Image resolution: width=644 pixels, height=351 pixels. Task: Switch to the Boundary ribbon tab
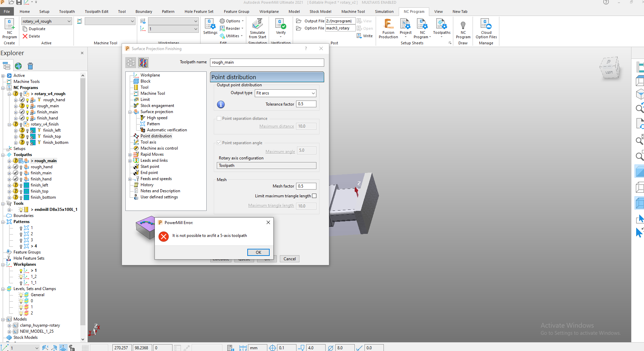click(x=144, y=12)
